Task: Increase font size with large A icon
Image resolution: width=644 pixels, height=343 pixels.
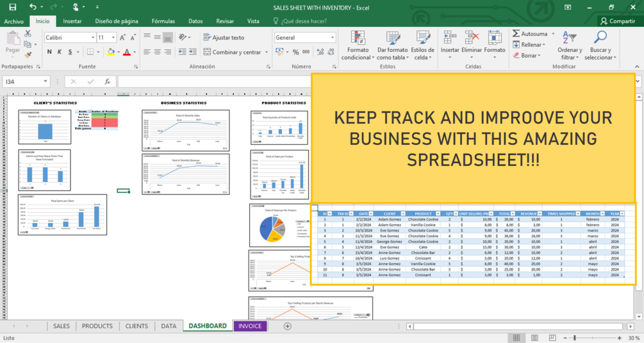Action: coord(122,37)
